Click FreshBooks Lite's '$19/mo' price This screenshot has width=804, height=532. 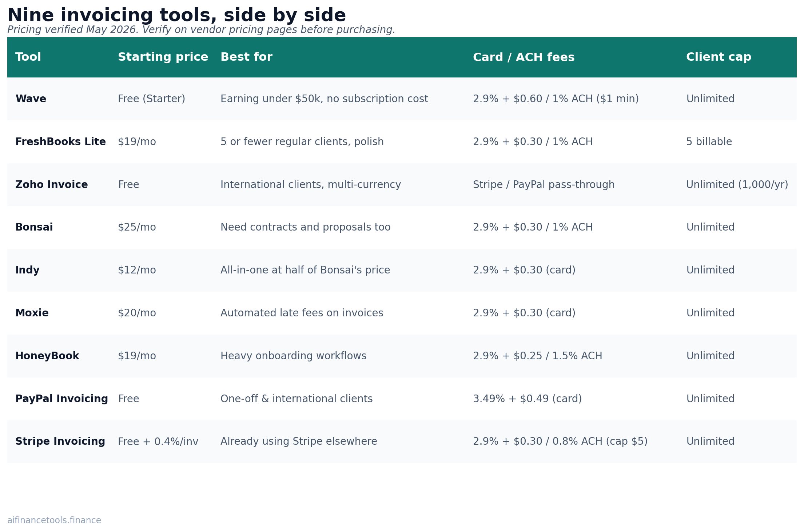pos(137,142)
